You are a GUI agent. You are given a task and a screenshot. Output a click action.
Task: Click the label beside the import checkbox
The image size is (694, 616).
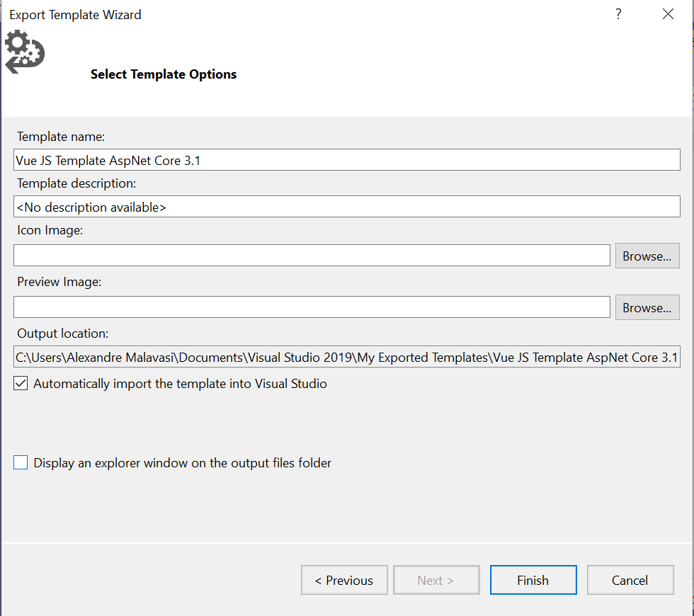180,384
